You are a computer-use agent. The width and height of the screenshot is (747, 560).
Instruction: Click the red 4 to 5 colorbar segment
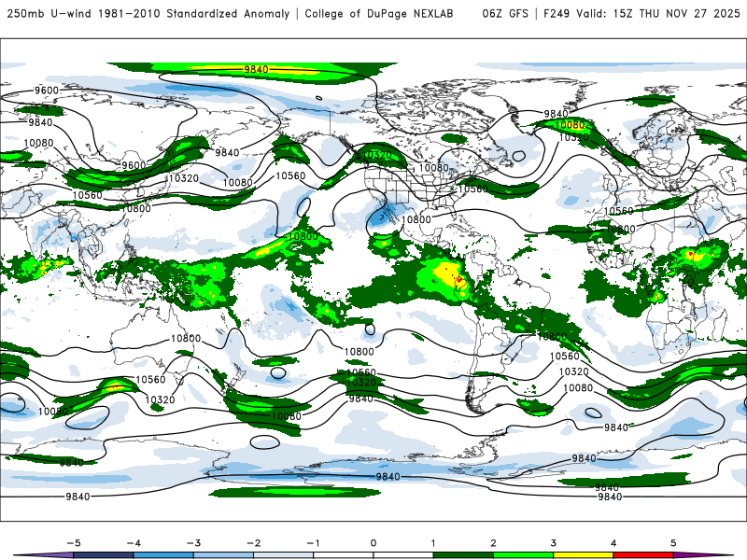tap(643, 555)
